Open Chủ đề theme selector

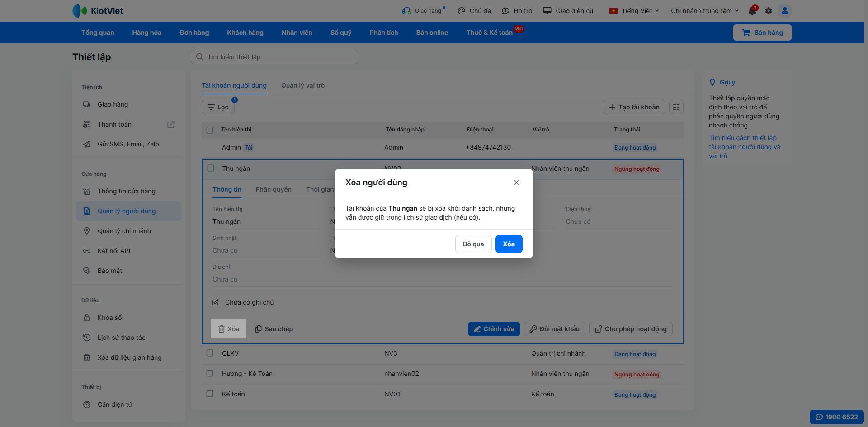[474, 11]
